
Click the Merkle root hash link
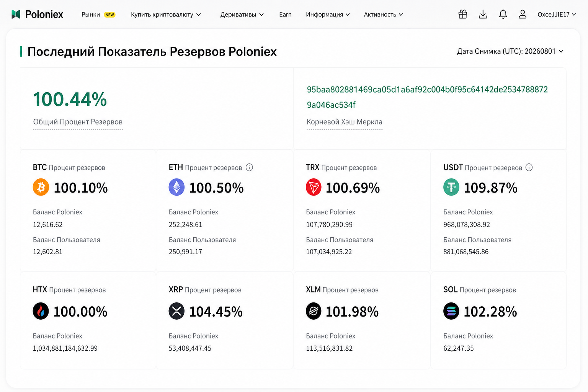(x=427, y=97)
